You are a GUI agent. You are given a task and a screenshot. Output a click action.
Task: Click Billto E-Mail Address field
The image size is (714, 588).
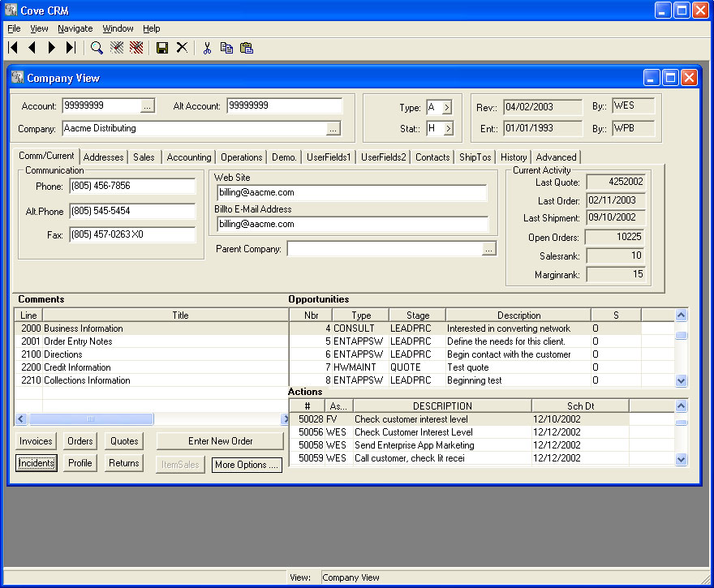pos(352,225)
